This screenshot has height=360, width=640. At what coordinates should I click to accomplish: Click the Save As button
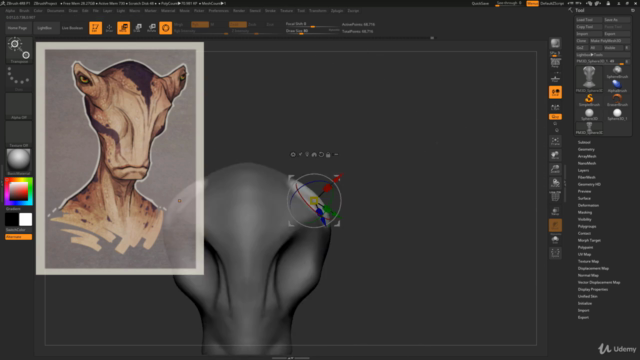pos(616,20)
